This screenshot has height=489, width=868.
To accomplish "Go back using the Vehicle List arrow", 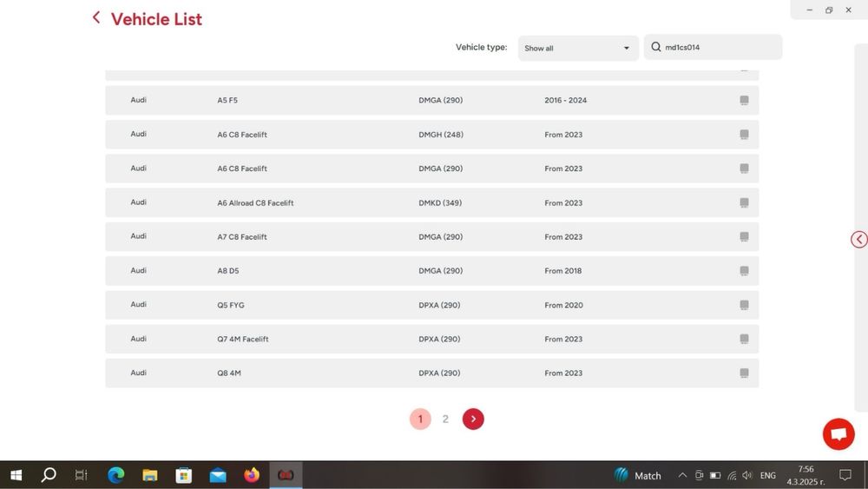I will [x=96, y=18].
